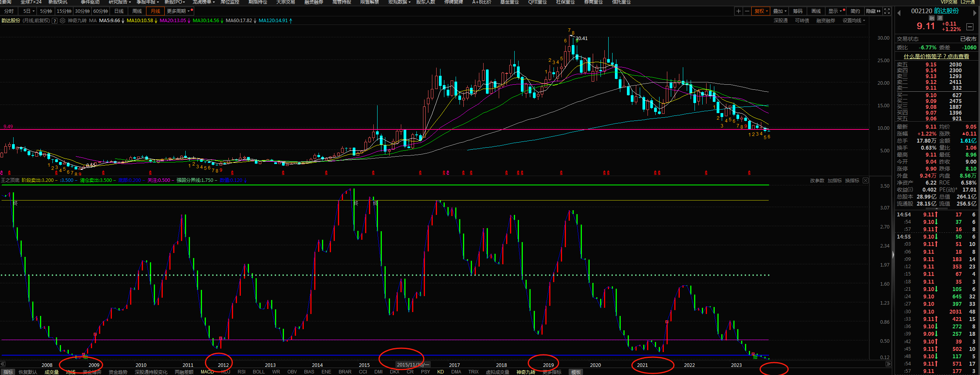Toggle the 两融差额 indicator
Screen dimensions: 980x375
tap(184, 372)
